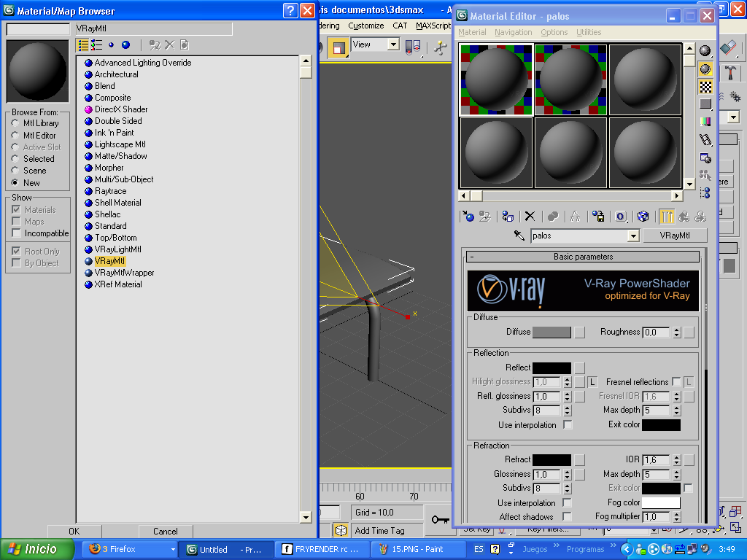The width and height of the screenshot is (747, 560).
Task: Open Customize menu in 3ds Max
Action: 366,26
